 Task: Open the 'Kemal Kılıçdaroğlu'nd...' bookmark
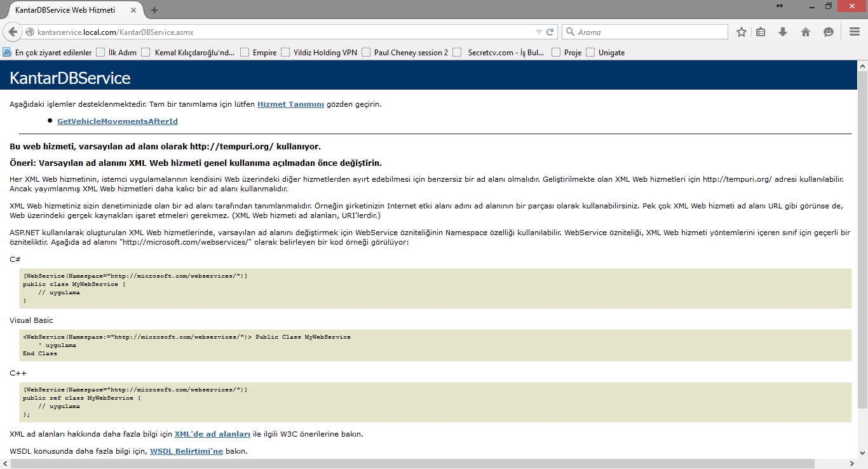pyautogui.click(x=188, y=53)
